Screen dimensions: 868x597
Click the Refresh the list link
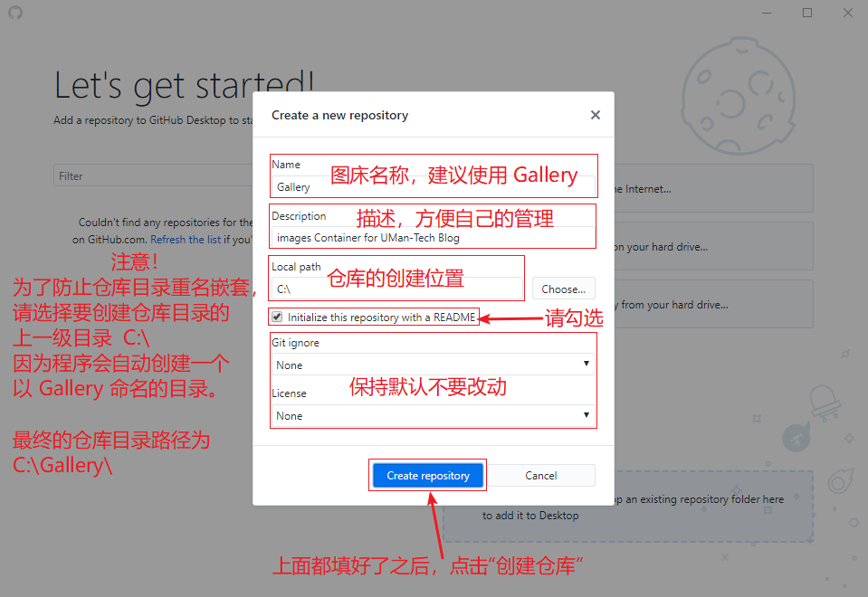(186, 240)
